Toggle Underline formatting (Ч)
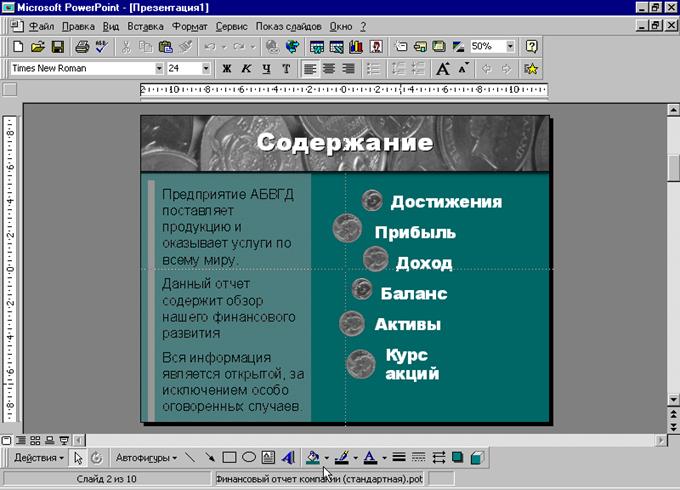680x490 pixels. click(266, 69)
